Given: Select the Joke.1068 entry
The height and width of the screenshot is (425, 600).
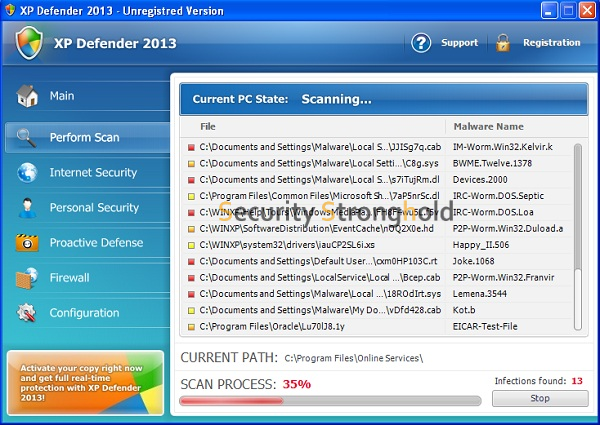Looking at the screenshot, I should (x=473, y=261).
